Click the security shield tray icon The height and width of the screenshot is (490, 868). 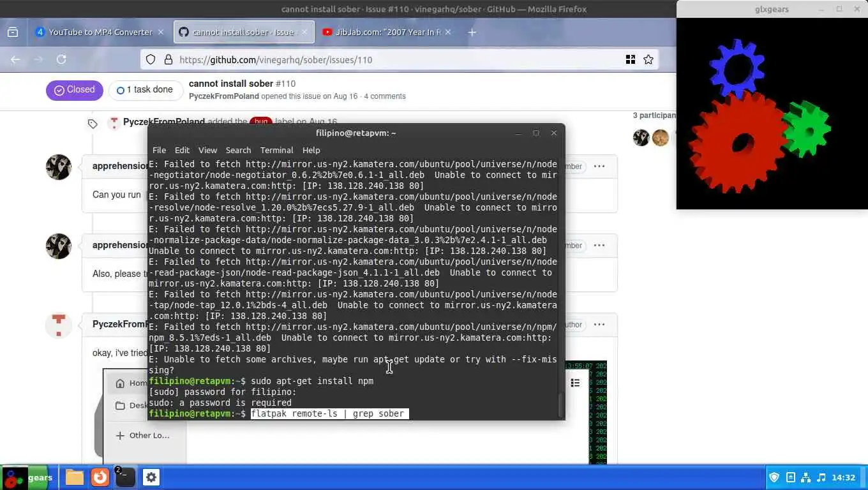click(775, 477)
